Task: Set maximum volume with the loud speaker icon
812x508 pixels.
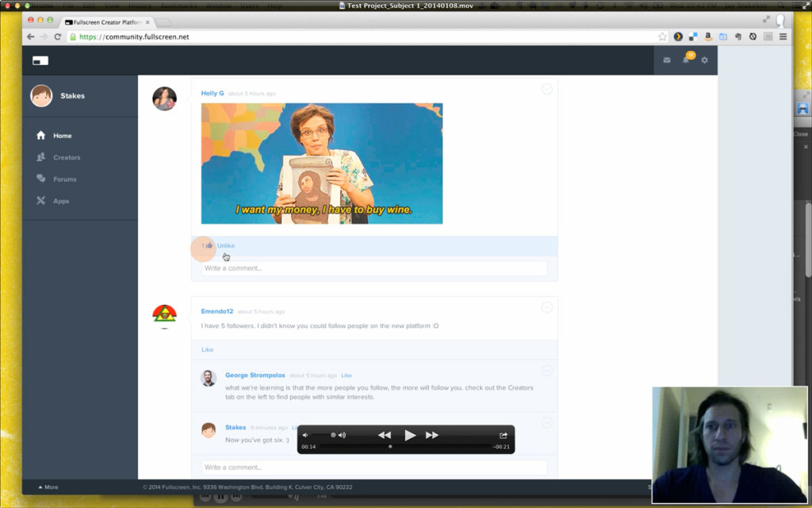Action: tap(342, 436)
